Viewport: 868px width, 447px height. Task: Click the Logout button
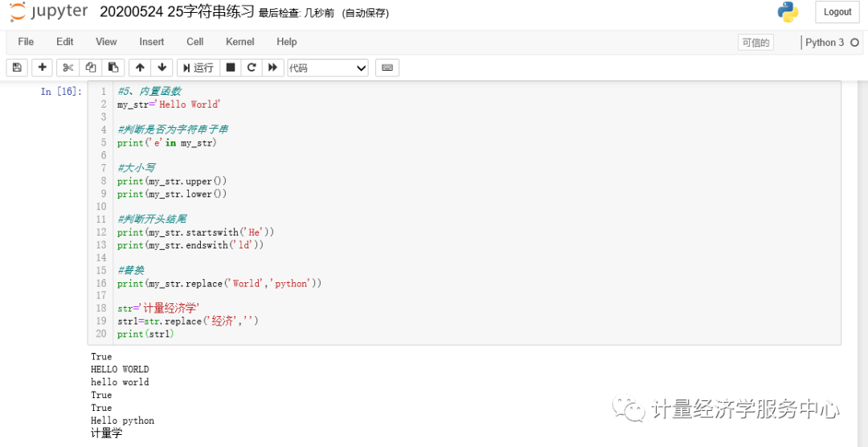(x=837, y=12)
